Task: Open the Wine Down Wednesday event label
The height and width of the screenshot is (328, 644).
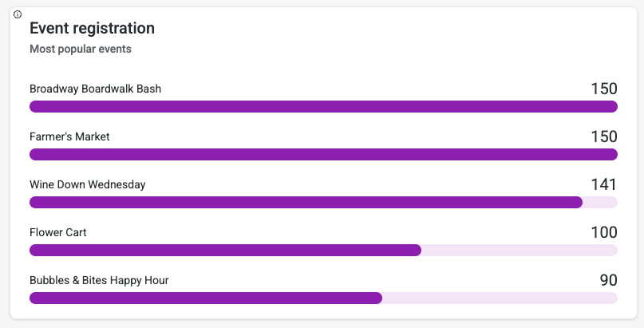Action: [x=87, y=184]
